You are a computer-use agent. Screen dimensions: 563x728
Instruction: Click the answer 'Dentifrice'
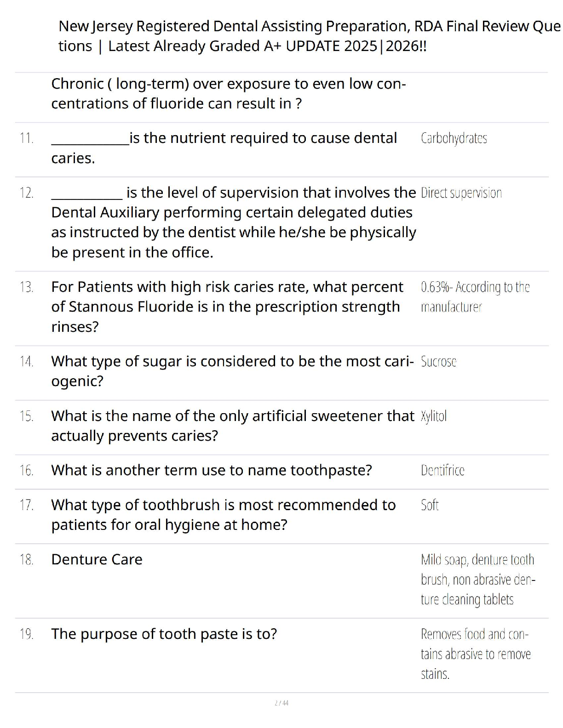(442, 470)
